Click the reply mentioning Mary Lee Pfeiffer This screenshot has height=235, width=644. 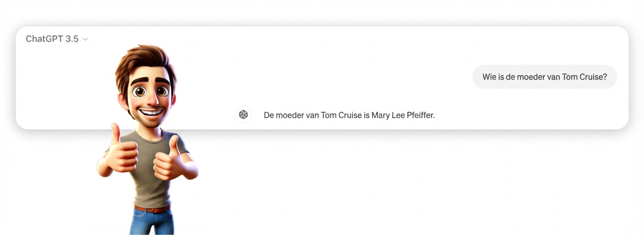(x=349, y=115)
